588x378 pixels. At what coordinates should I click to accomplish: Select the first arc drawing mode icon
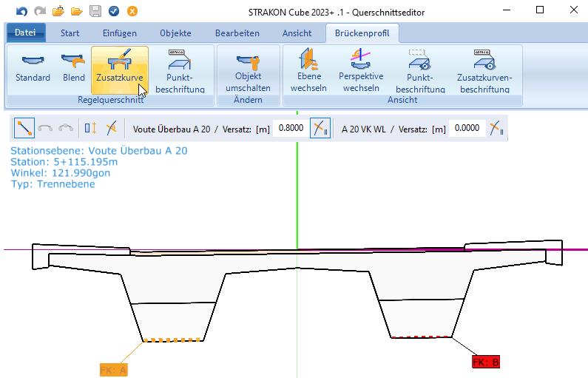45,128
